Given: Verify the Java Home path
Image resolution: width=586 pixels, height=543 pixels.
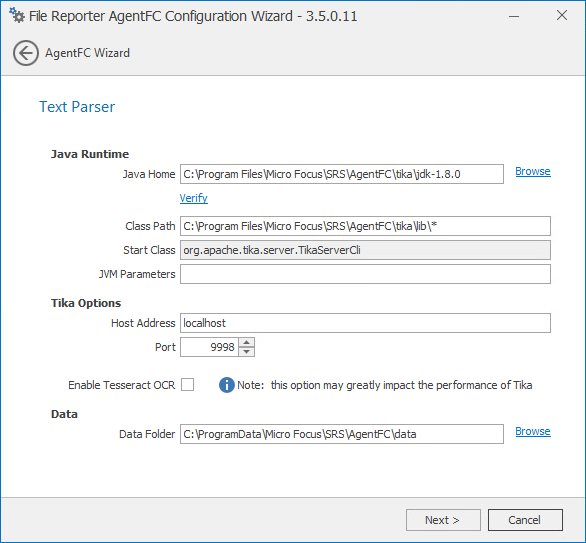Looking at the screenshot, I should [x=194, y=198].
